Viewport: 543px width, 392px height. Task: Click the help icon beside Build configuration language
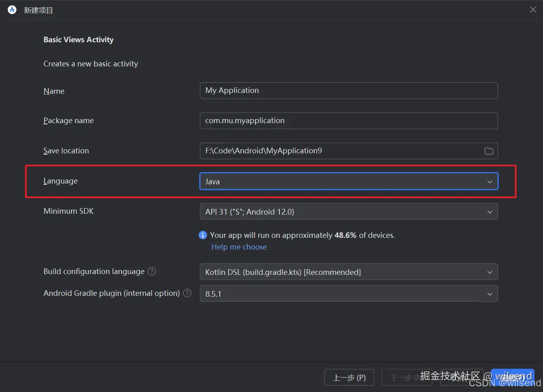152,271
